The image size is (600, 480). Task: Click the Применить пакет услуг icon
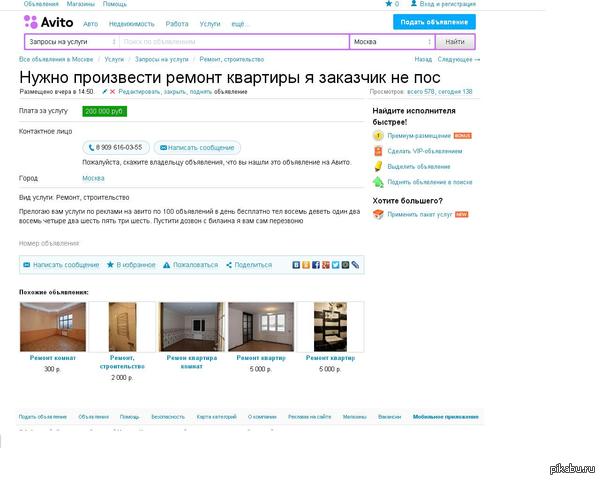(x=378, y=214)
